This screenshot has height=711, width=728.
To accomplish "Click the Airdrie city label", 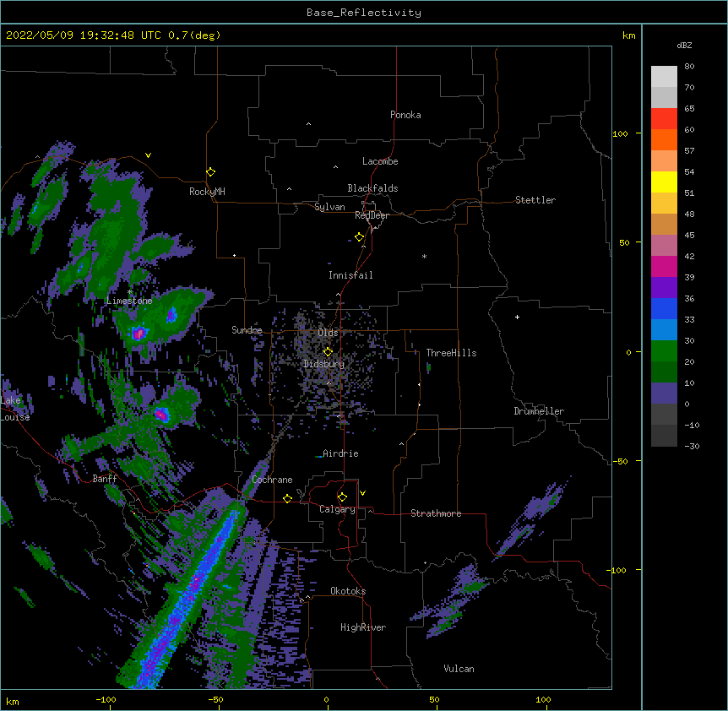I will click(340, 453).
